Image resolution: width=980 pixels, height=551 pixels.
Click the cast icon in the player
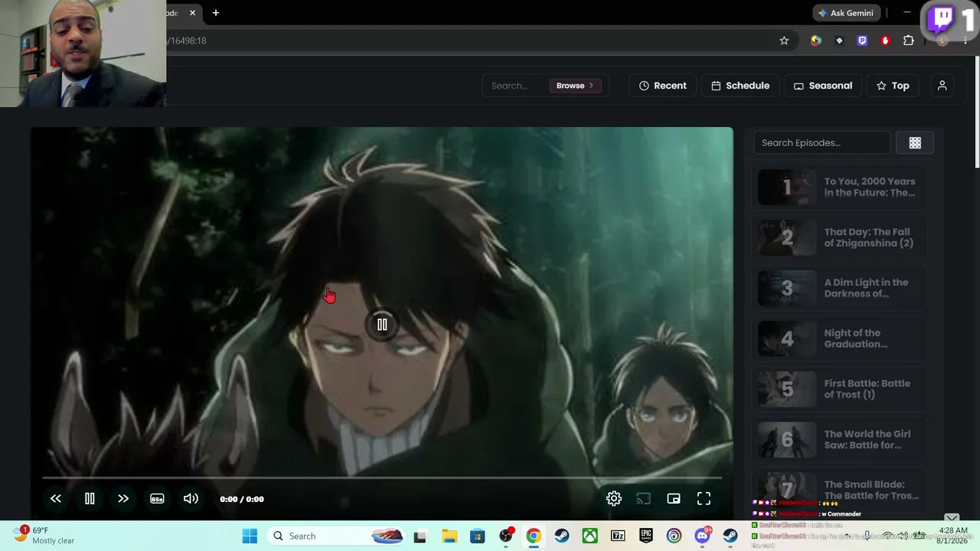644,499
